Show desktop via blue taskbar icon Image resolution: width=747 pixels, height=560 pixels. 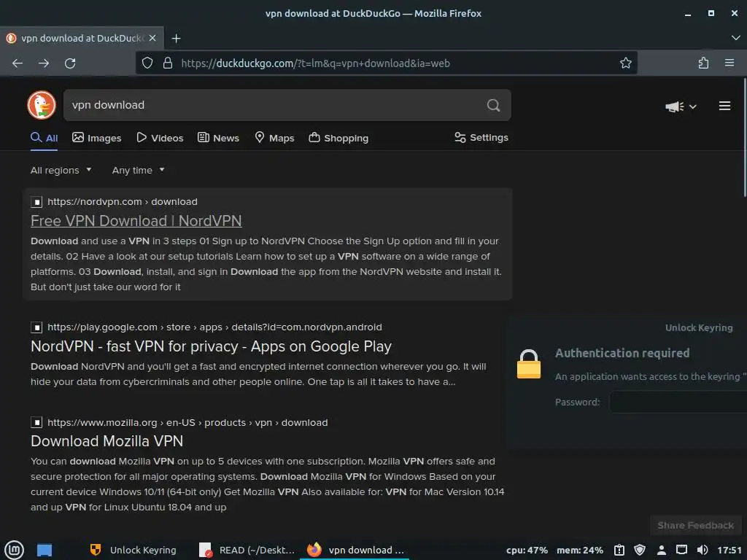click(x=44, y=550)
